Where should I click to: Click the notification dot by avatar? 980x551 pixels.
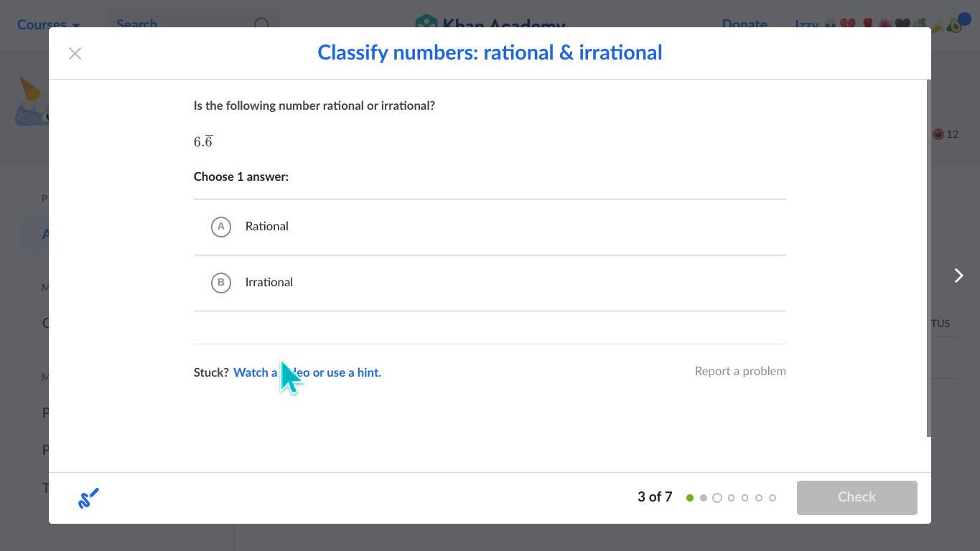point(963,19)
